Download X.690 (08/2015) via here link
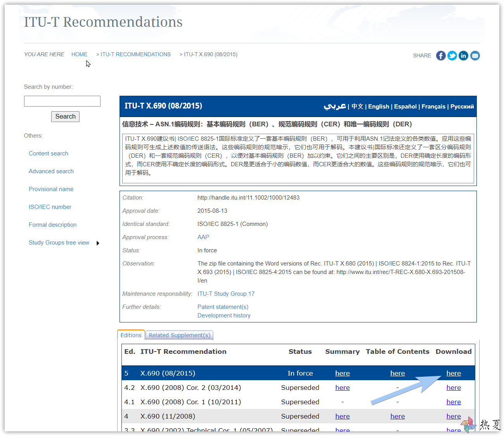The image size is (504, 436). [x=453, y=373]
